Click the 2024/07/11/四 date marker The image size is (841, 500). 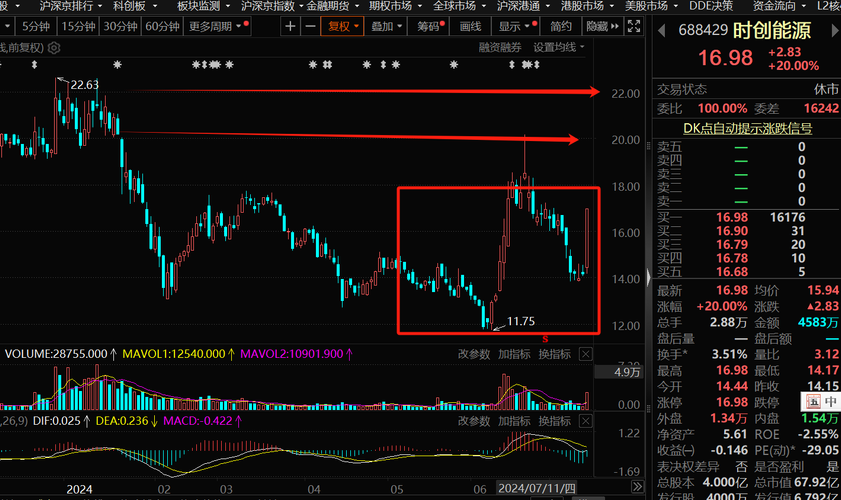point(536,488)
